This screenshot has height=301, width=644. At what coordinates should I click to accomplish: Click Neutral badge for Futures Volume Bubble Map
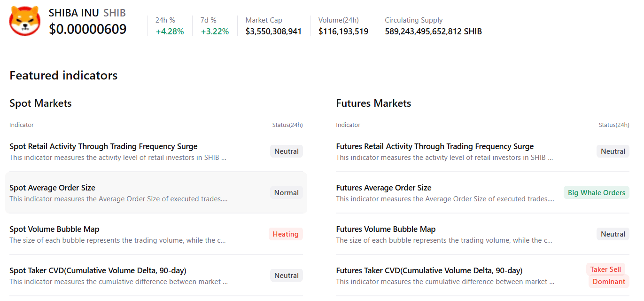coord(613,234)
